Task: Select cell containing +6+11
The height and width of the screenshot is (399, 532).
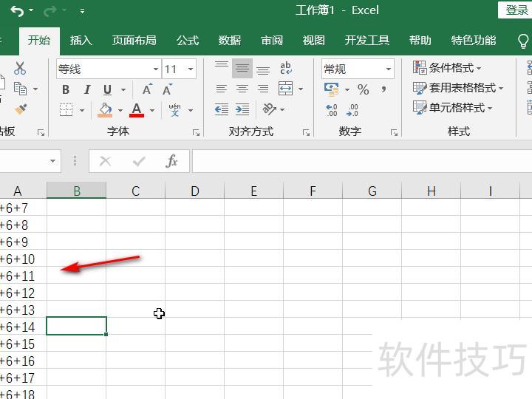Action: pos(23,276)
